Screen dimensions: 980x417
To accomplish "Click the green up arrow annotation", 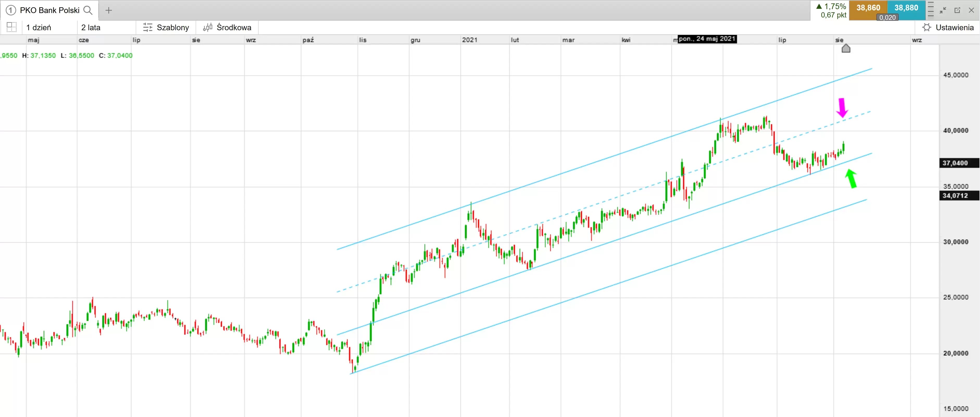I will pyautogui.click(x=851, y=179).
